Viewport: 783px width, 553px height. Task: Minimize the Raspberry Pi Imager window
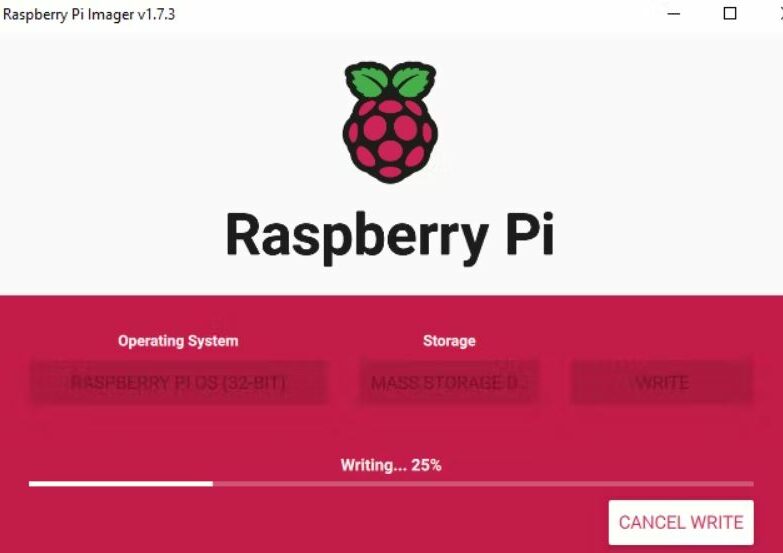(674, 13)
